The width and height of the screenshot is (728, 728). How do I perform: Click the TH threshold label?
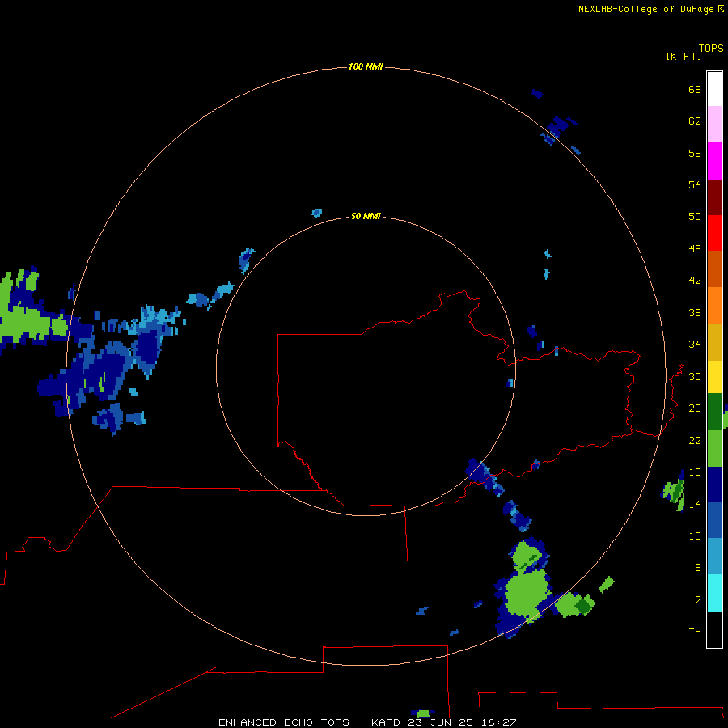[695, 632]
